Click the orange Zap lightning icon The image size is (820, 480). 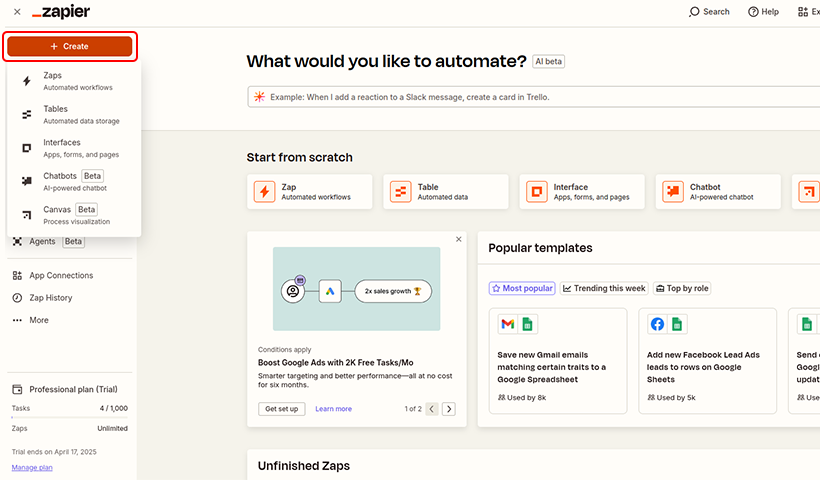[265, 192]
